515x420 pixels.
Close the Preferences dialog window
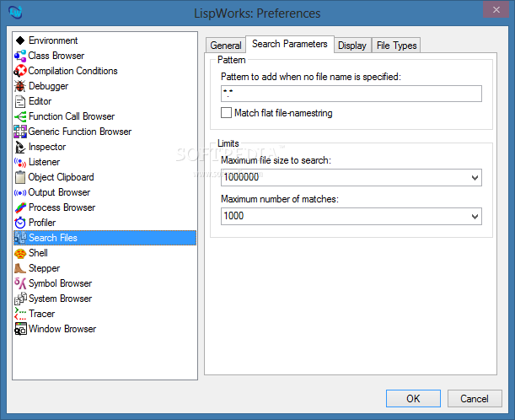tap(496, 9)
